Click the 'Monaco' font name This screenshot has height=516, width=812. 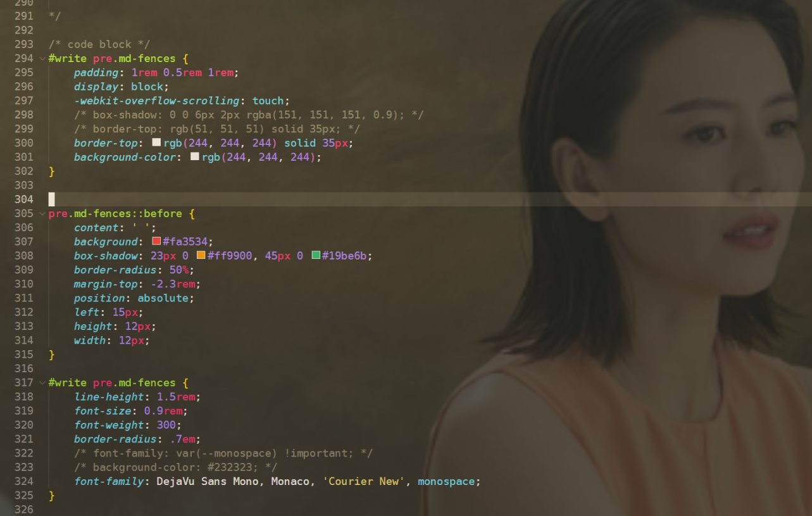(x=290, y=481)
